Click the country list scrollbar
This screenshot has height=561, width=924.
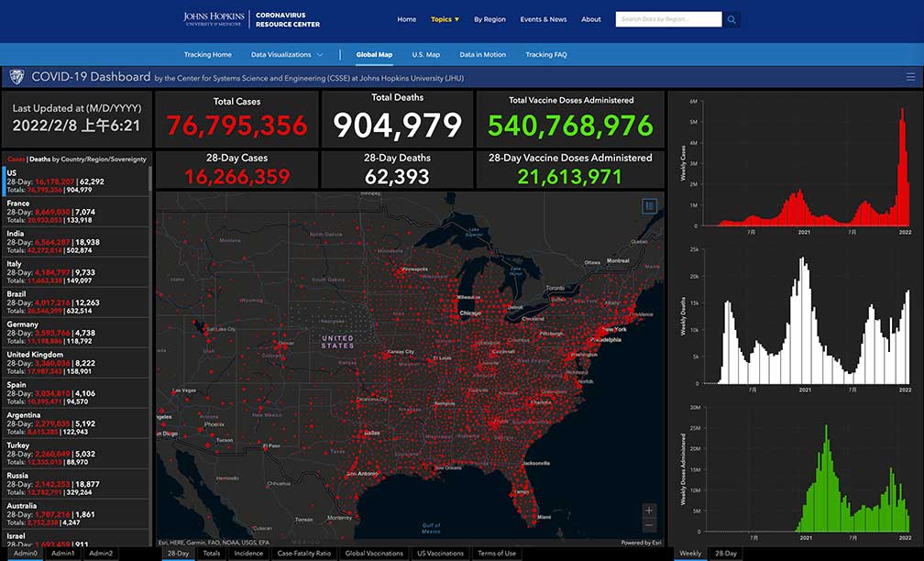tap(151, 275)
